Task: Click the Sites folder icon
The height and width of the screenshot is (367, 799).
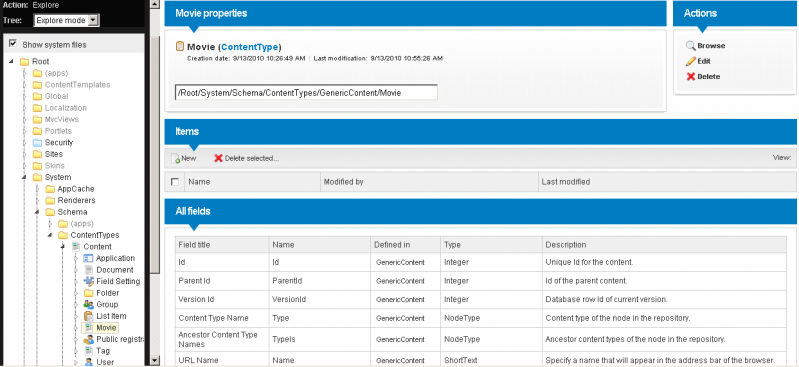Action: tap(37, 154)
